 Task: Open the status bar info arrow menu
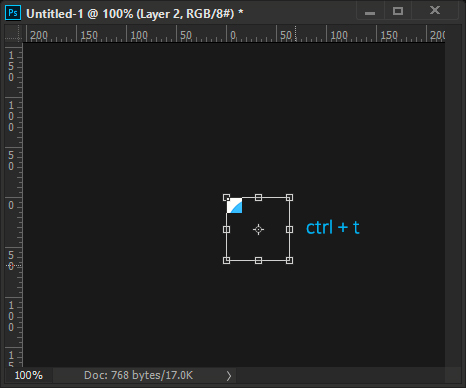point(229,376)
